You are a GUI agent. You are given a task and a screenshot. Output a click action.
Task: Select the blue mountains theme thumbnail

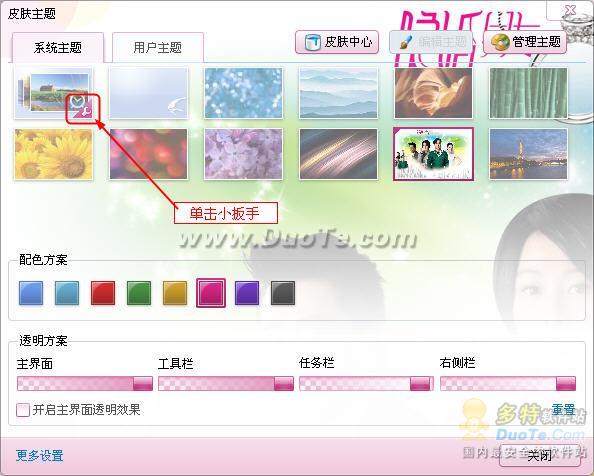tap(338, 93)
